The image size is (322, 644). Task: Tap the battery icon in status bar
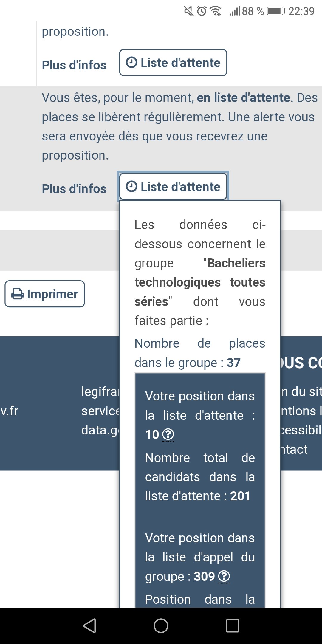pos(276,11)
